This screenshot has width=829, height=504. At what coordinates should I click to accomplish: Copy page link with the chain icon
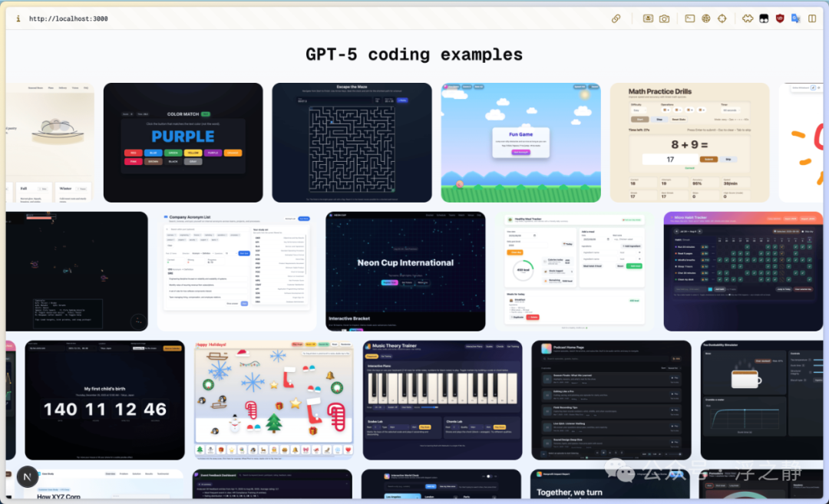click(616, 18)
